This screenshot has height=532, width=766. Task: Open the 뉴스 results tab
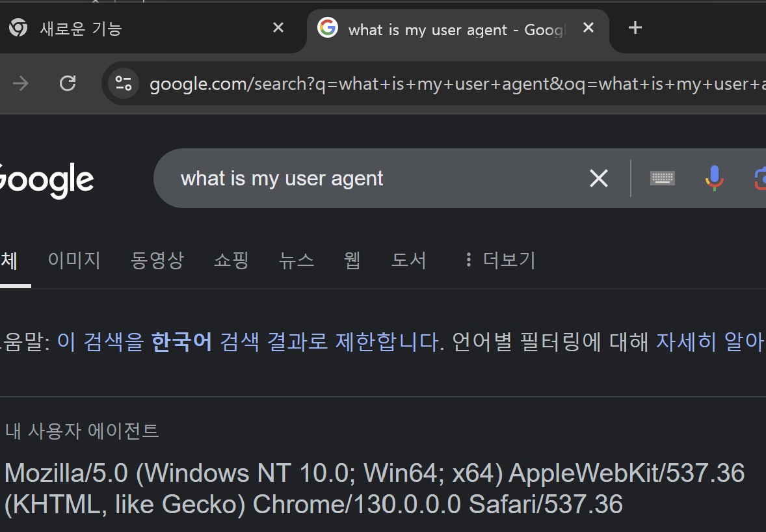pyautogui.click(x=297, y=260)
